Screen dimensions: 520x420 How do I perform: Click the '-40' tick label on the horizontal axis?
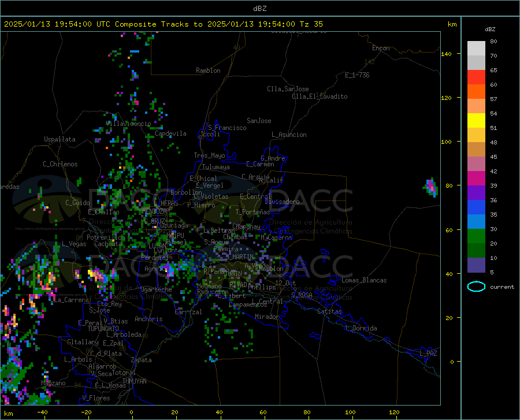[42, 412]
